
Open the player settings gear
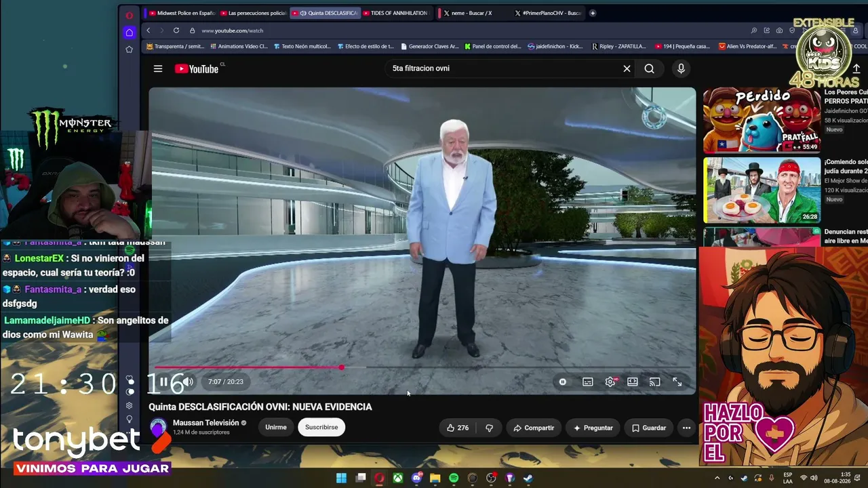point(610,382)
